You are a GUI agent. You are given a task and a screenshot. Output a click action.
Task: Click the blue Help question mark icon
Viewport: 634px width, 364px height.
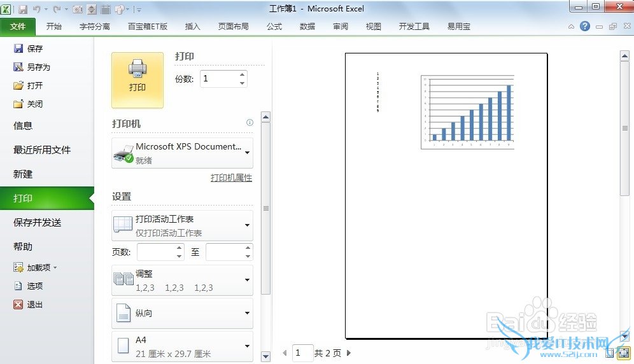585,26
